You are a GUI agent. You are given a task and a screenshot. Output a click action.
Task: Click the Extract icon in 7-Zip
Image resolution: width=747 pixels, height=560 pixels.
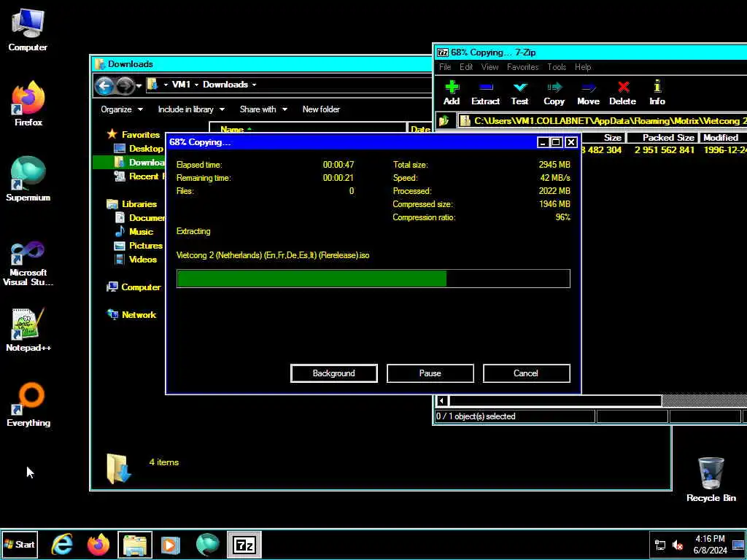(x=485, y=93)
